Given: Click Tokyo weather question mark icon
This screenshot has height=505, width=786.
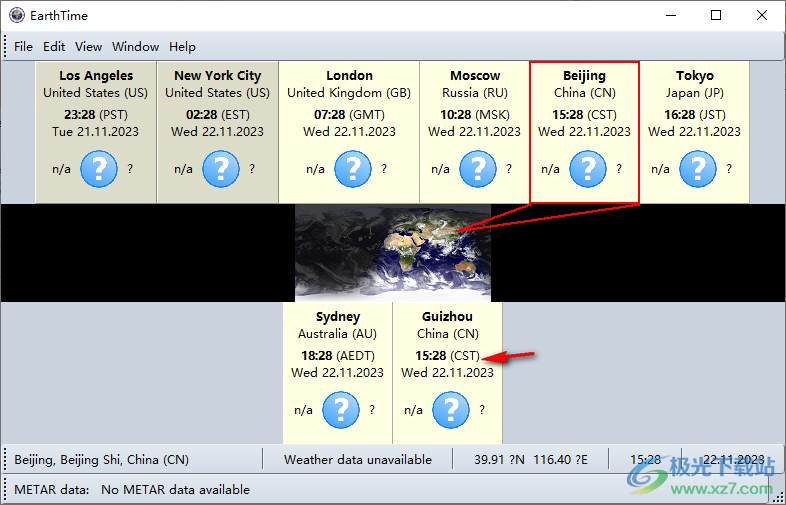Looking at the screenshot, I should (698, 169).
